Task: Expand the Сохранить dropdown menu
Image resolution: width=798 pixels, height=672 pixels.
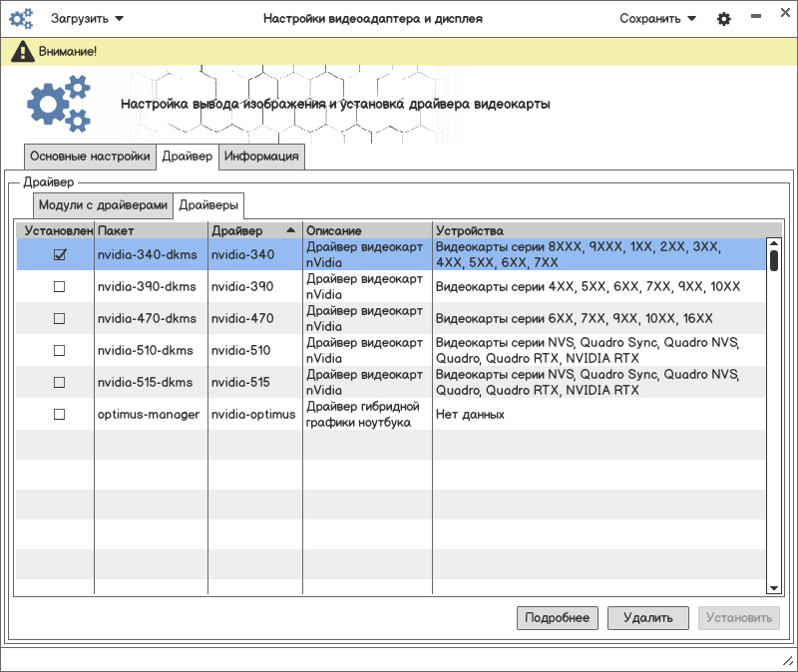Action: coord(657,19)
